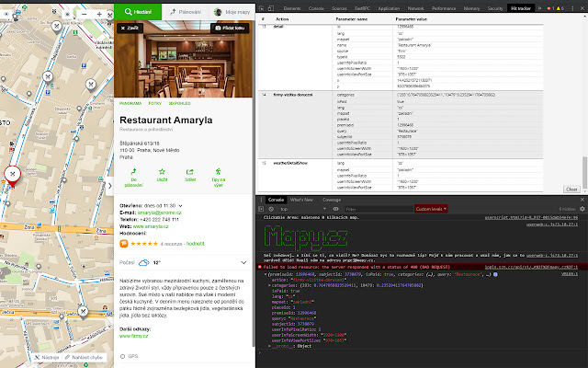This screenshot has width=588, height=368.
Task: Focus the console Filter input
Action: point(378,209)
